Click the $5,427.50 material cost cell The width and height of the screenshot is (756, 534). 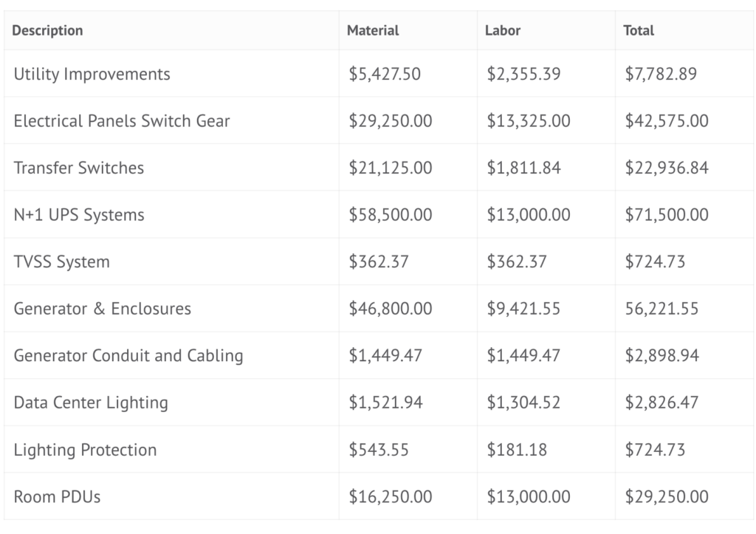[385, 74]
